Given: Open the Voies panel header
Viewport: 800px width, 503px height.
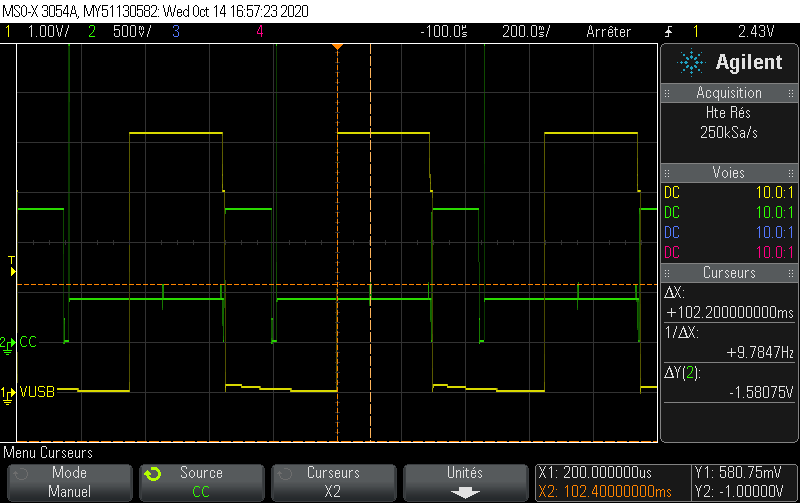Looking at the screenshot, I should [729, 172].
